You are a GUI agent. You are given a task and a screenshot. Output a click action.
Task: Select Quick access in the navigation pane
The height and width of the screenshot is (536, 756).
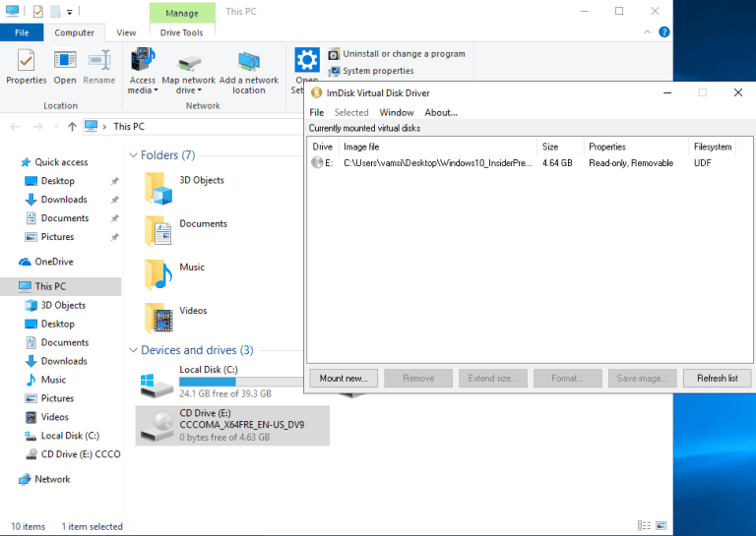tap(61, 162)
